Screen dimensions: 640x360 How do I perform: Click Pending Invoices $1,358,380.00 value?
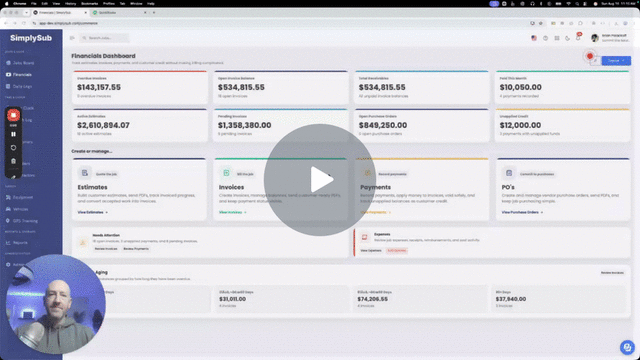point(244,125)
